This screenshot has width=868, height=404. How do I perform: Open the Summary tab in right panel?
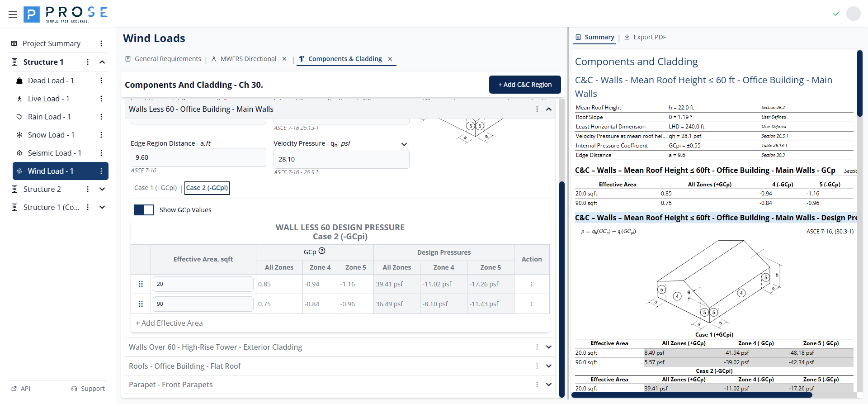click(594, 37)
